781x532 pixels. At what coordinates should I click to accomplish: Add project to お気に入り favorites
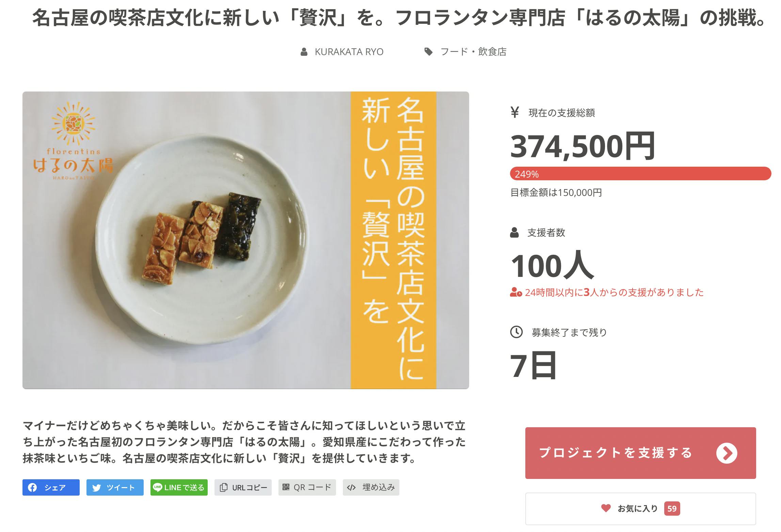[x=637, y=508]
